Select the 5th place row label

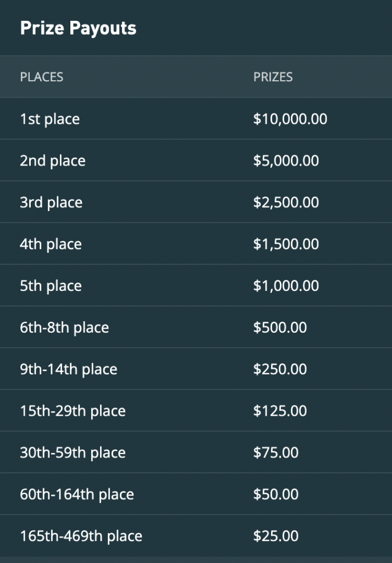[x=51, y=285]
